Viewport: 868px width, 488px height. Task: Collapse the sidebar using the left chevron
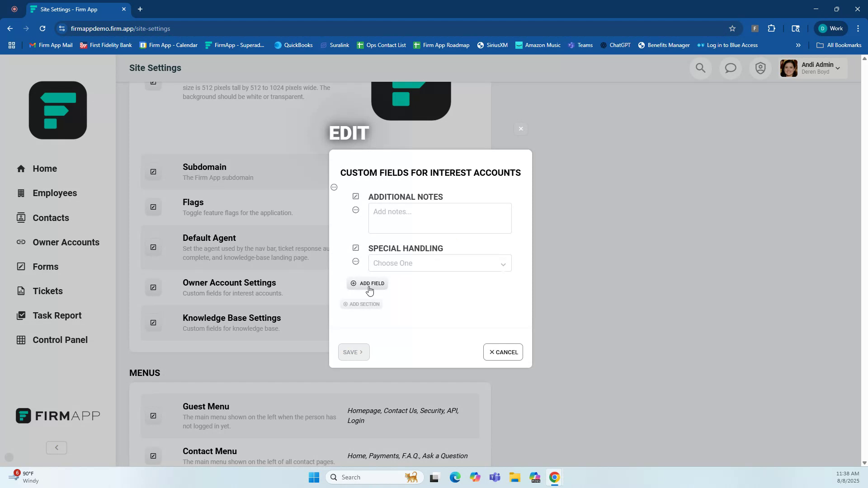click(x=56, y=447)
